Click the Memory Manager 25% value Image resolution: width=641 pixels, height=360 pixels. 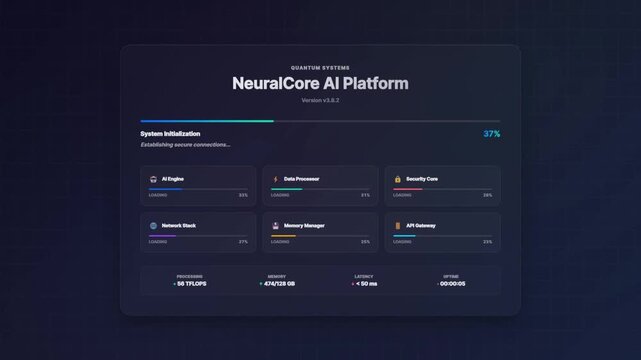(x=365, y=242)
